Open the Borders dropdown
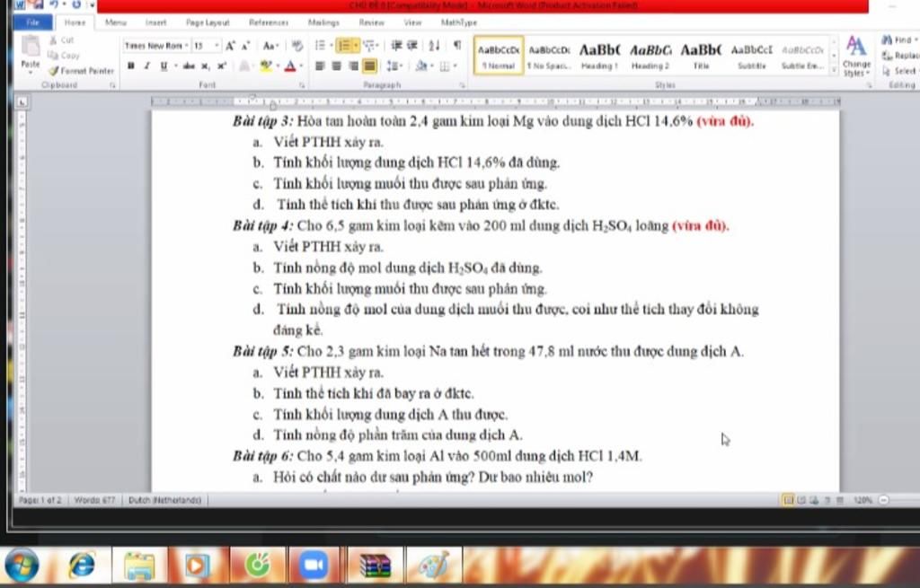Screen dimensions: 920x588 tap(456, 66)
